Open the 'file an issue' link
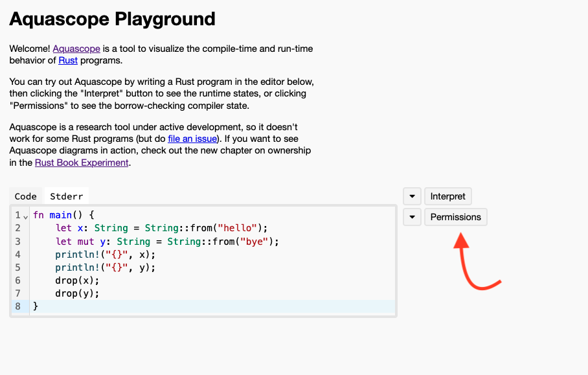Screen dimensions: 588x375 (x=194, y=139)
